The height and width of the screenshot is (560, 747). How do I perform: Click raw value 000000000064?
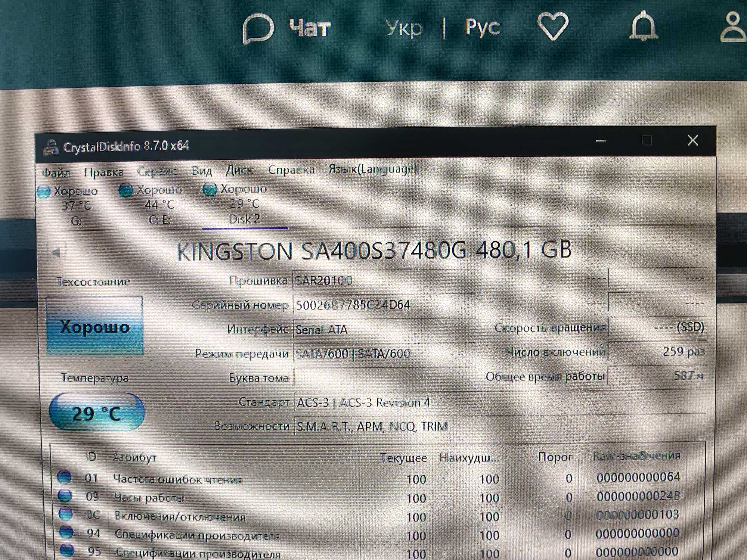coord(638,477)
